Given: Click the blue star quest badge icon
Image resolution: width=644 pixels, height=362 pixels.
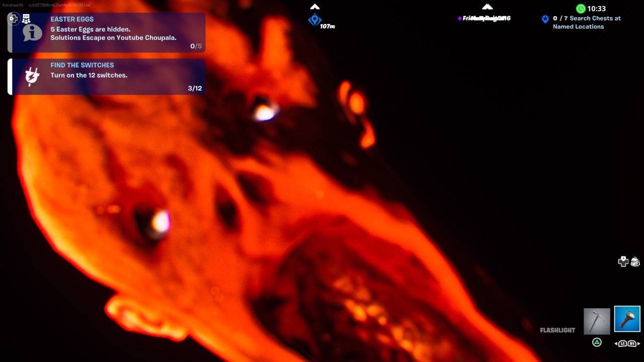Looking at the screenshot, I should tap(545, 19).
